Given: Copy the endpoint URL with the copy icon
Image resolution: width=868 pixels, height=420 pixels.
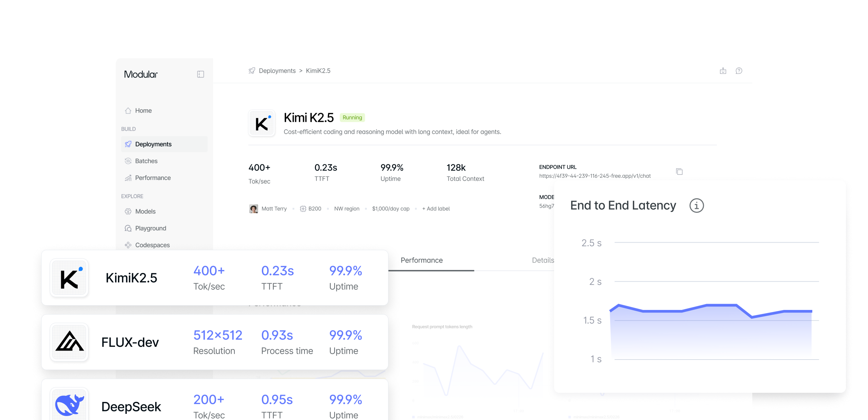Looking at the screenshot, I should pos(679,172).
